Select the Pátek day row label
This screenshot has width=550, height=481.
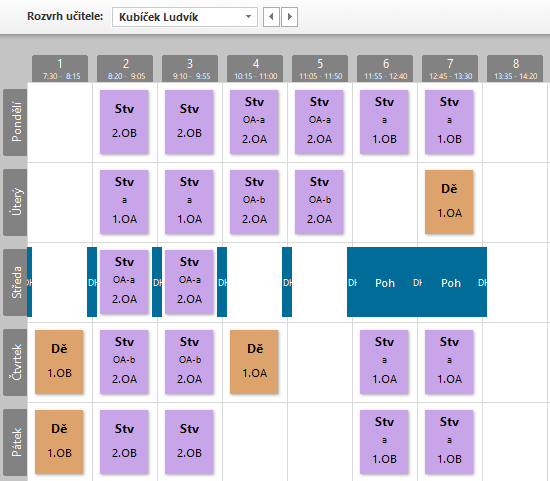pyautogui.click(x=15, y=442)
